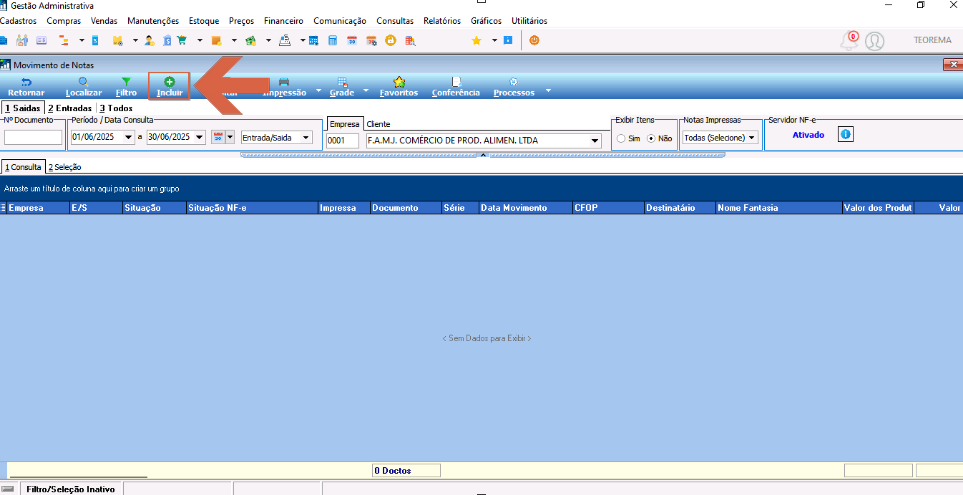Open the calculator icon
963x495 pixels.
point(332,41)
